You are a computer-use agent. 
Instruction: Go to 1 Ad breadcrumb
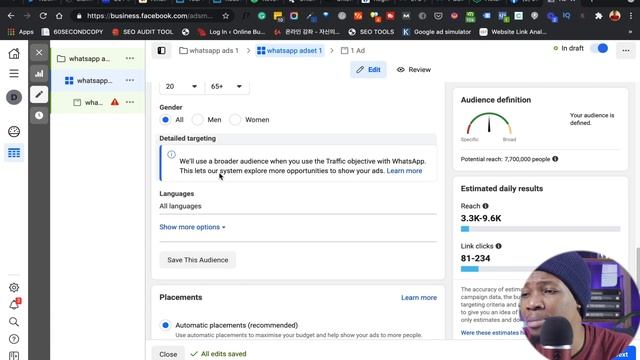coord(353,51)
